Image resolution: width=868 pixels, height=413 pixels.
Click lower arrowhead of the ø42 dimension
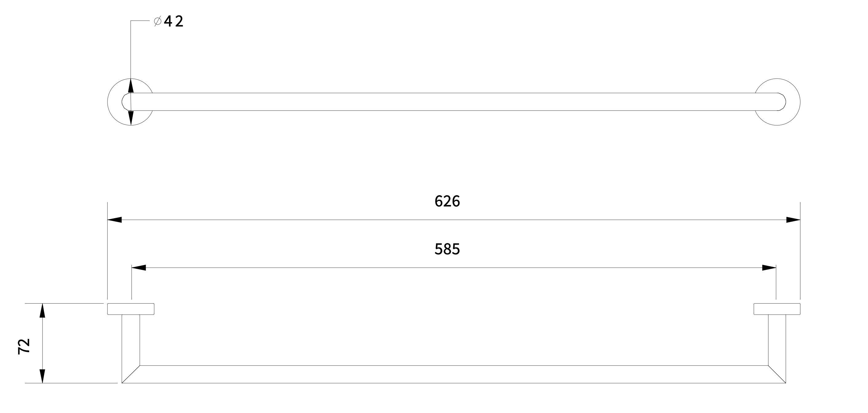point(131,118)
